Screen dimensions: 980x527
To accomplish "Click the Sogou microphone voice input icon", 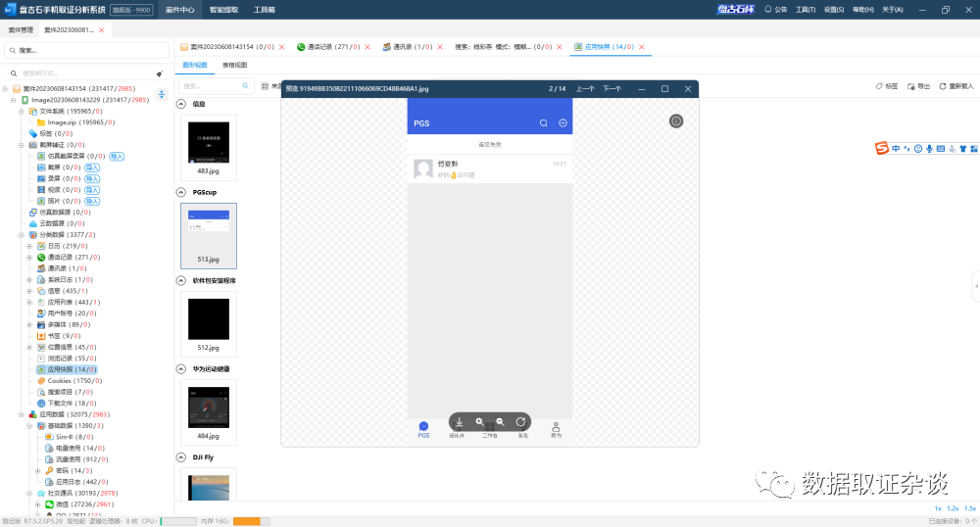I will click(929, 149).
